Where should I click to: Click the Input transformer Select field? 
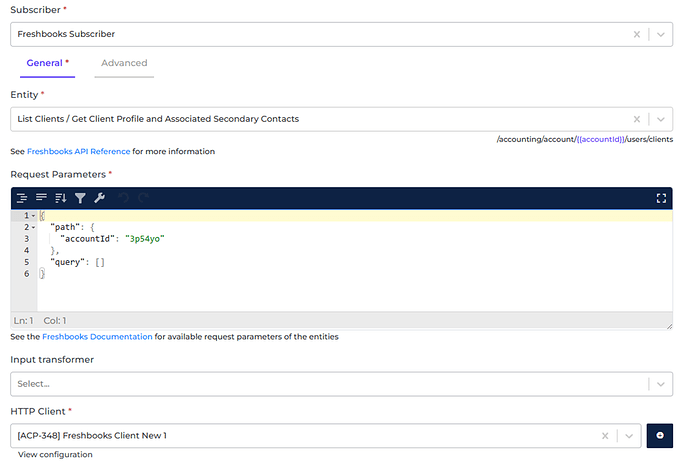pyautogui.click(x=341, y=384)
